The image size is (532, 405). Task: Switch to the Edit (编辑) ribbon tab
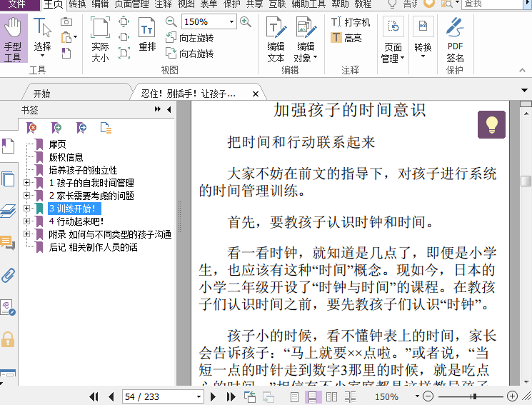click(100, 4)
